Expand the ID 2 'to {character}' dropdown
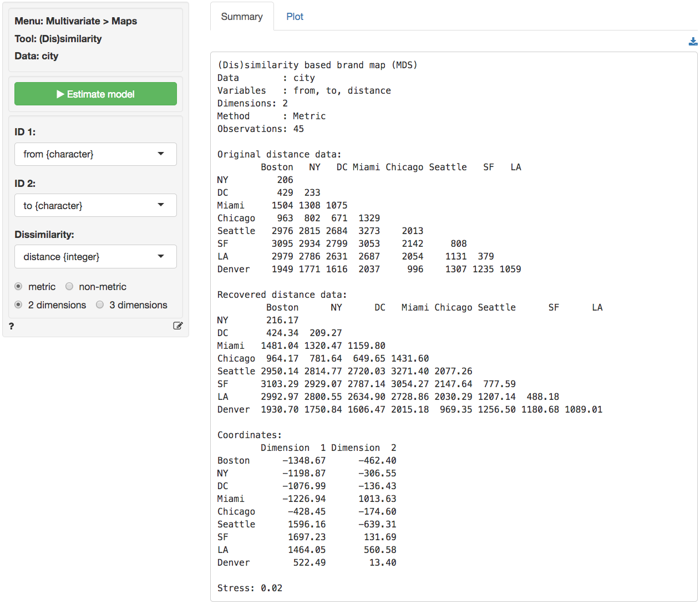 coord(95,206)
